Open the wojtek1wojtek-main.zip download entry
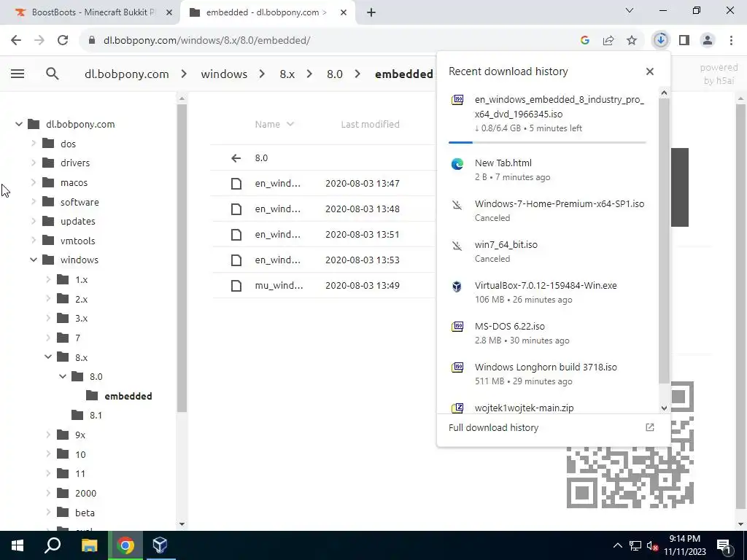The width and height of the screenshot is (747, 560). click(x=524, y=408)
